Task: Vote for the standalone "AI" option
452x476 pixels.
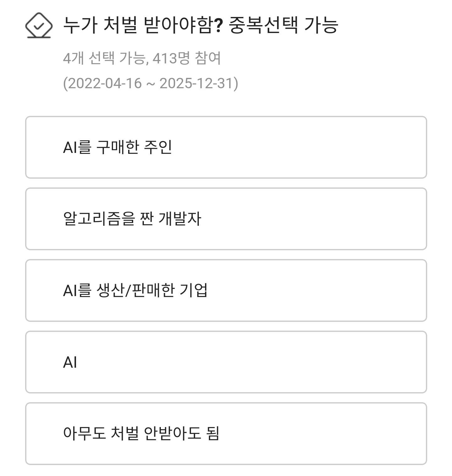Action: click(226, 362)
